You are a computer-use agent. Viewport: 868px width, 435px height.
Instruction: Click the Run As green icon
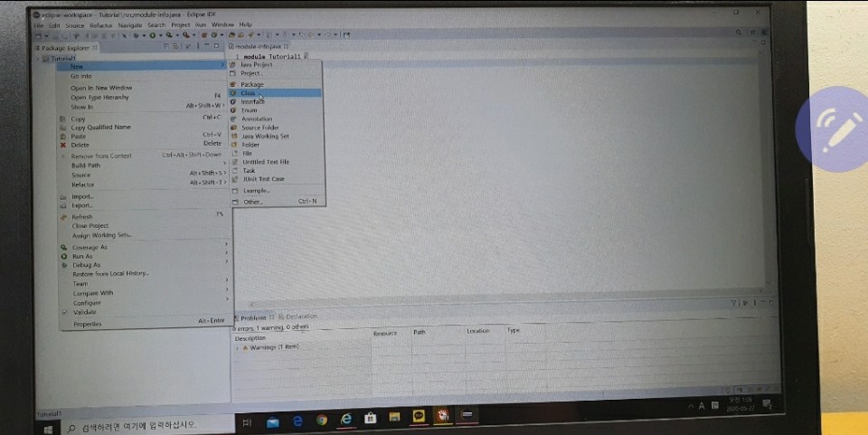click(x=64, y=256)
